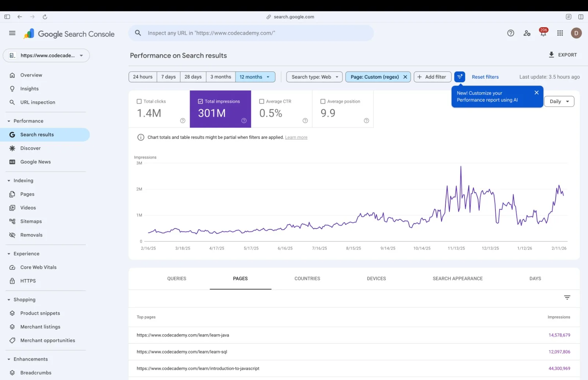Open Sitemaps in the sidebar

[45, 221]
